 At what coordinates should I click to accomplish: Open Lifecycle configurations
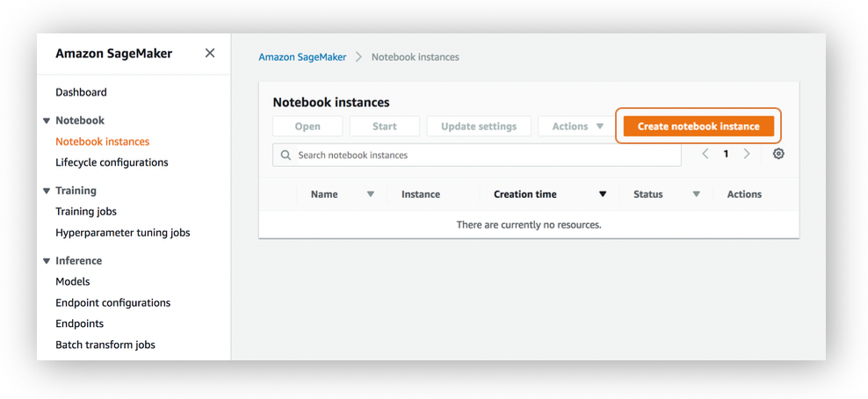tap(112, 163)
